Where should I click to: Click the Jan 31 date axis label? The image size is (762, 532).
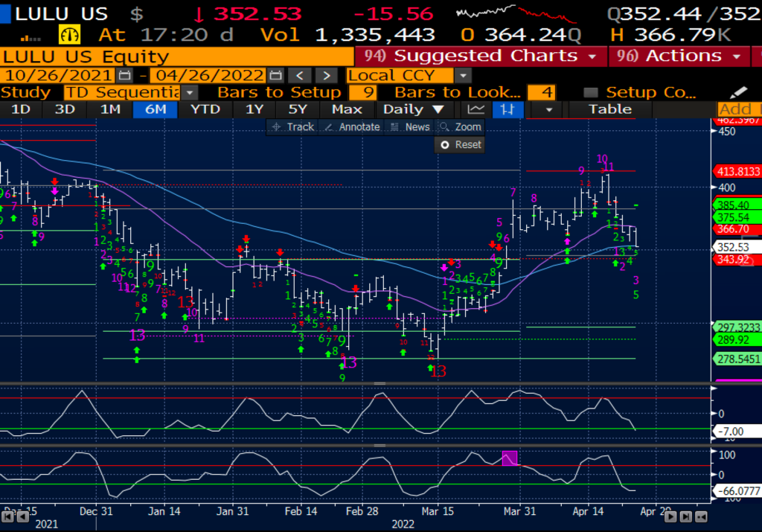[232, 511]
